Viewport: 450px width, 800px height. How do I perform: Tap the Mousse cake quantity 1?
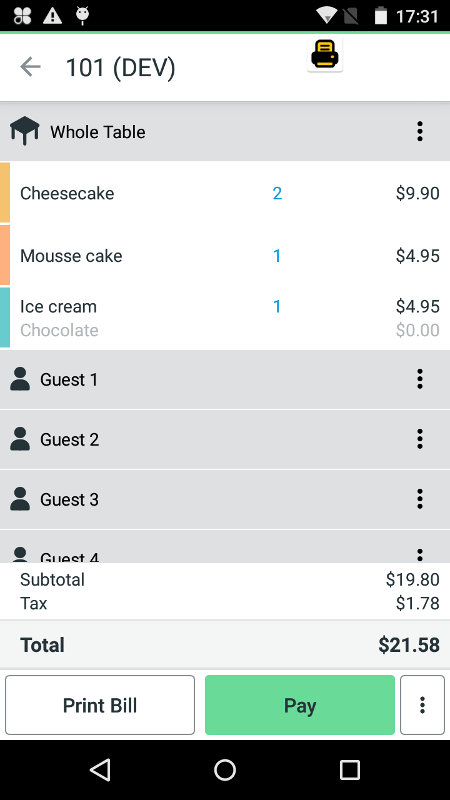[x=277, y=256]
